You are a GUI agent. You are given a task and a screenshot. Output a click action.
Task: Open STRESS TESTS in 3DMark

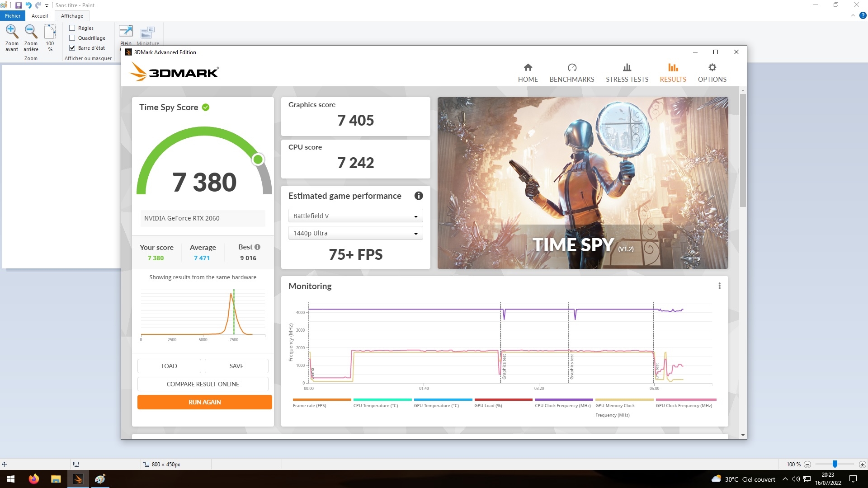[627, 73]
